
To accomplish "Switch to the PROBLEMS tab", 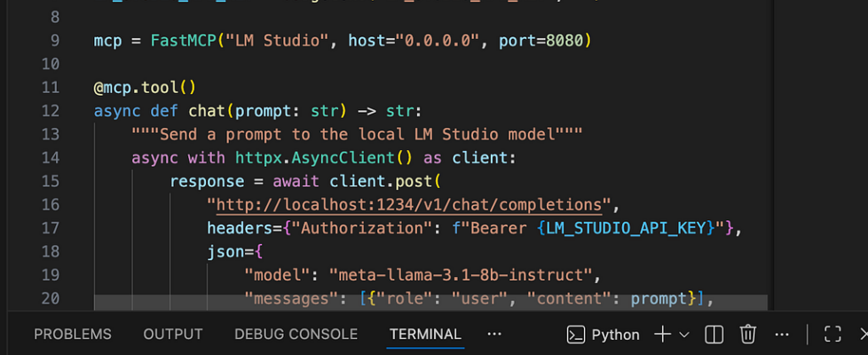I will tap(73, 335).
